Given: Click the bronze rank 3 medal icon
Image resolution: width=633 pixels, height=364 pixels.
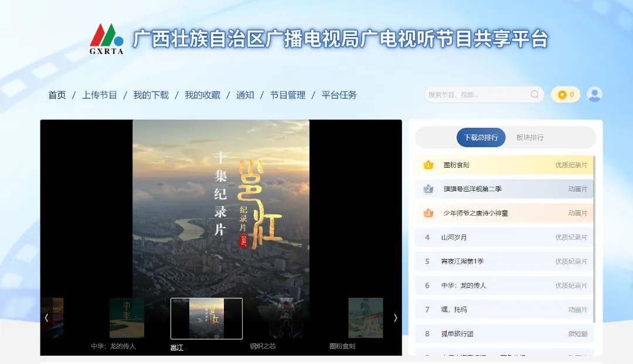Looking at the screenshot, I should coord(428,213).
